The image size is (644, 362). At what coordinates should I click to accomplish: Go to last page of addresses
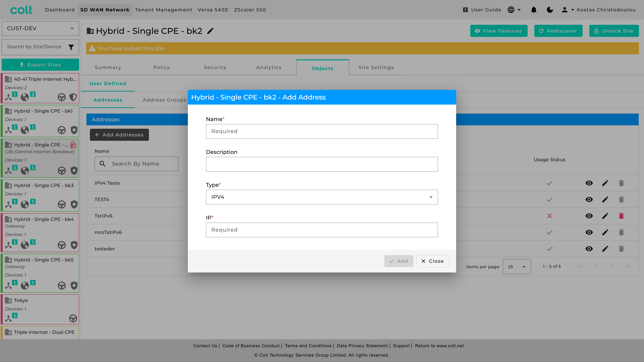tap(628, 267)
